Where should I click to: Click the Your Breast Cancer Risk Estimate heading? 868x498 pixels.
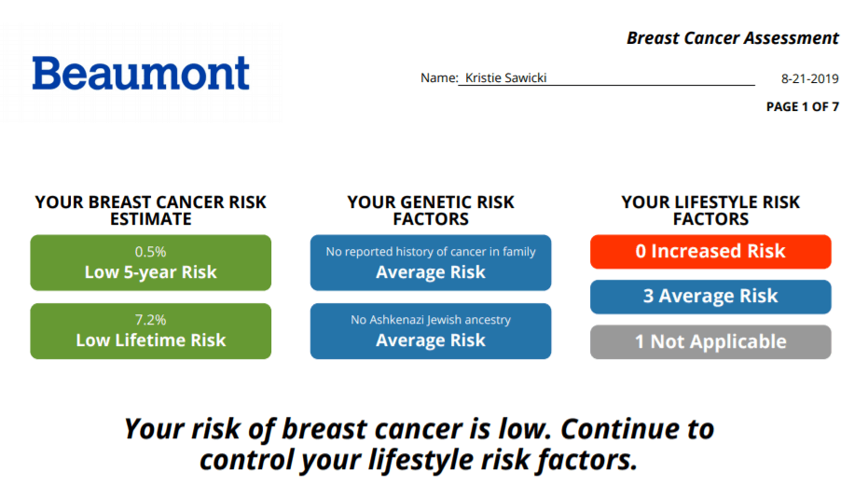coord(151,211)
